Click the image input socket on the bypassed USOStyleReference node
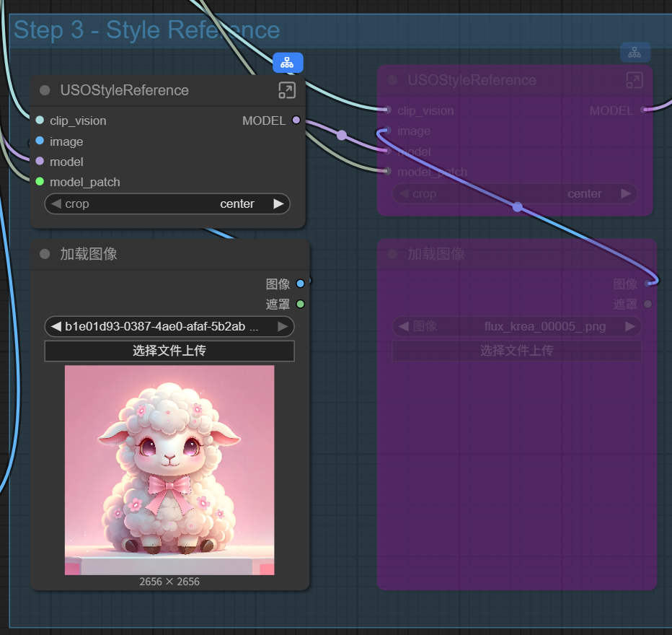The image size is (672, 635). (387, 131)
